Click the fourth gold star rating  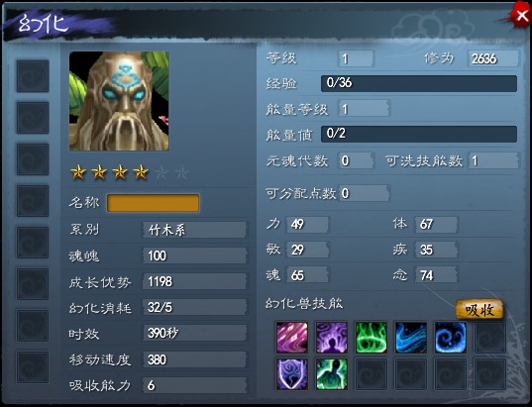point(141,172)
